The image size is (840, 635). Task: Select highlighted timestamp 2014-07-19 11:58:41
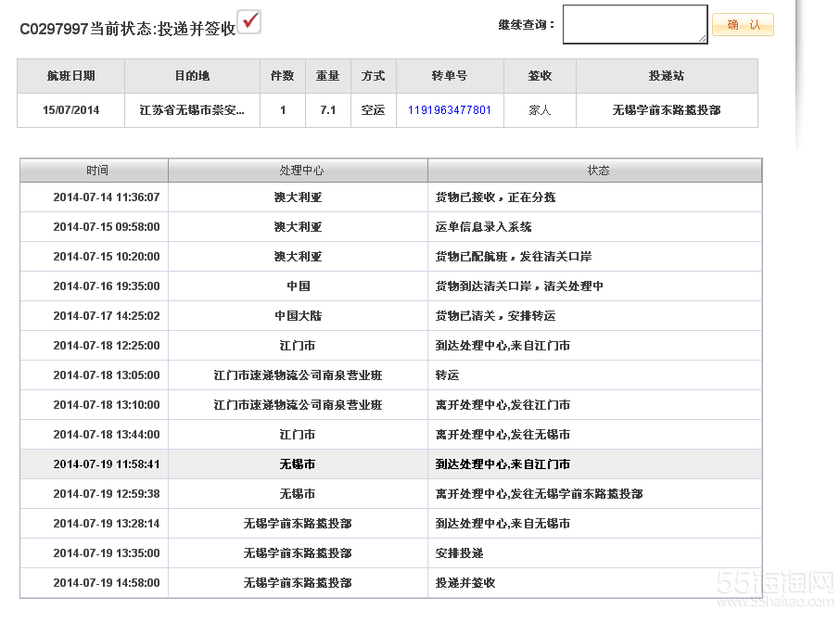click(x=107, y=464)
